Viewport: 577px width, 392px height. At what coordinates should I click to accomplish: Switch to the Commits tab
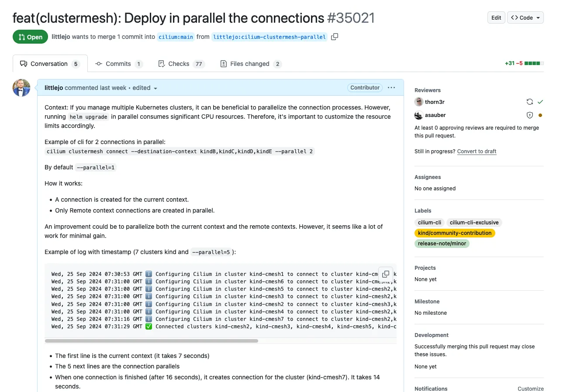tap(118, 64)
